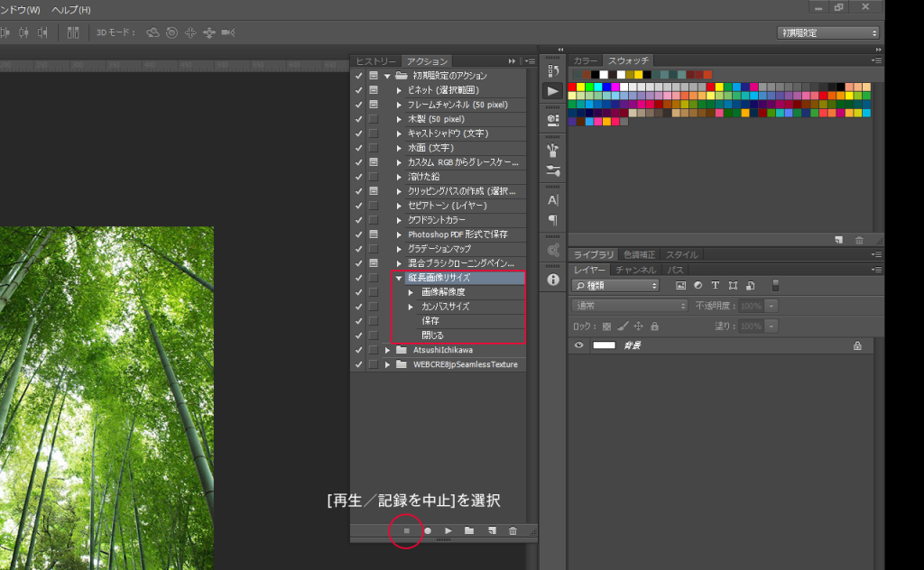Toggle the check mark for 保存 step

pyautogui.click(x=358, y=321)
